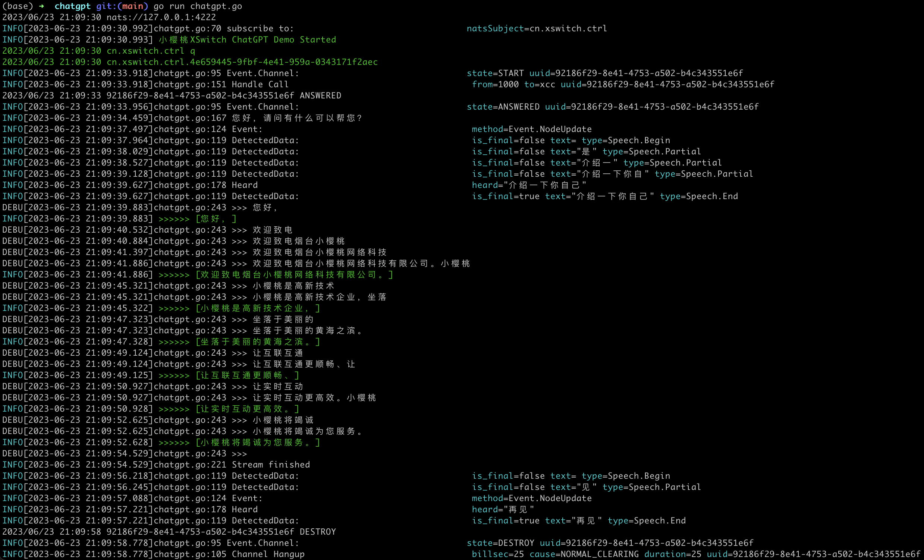Click the 'go run chatgpt.go' command text
Screen dimensions: 924x560
point(198,6)
